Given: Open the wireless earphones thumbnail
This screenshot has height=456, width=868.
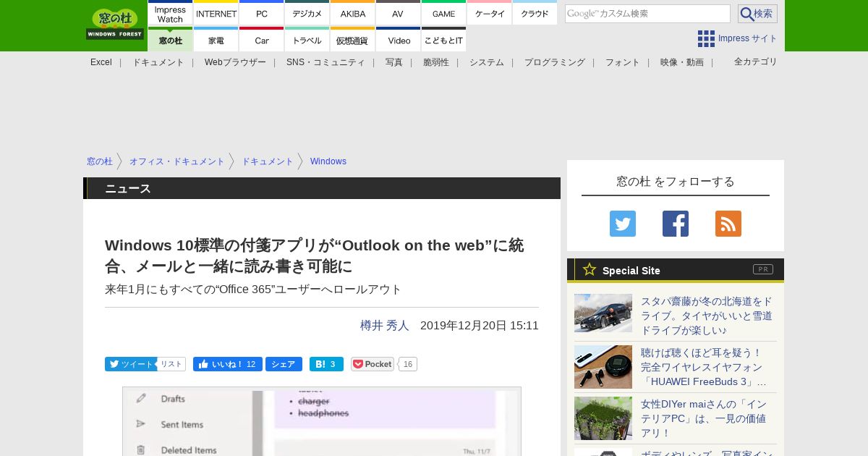Looking at the screenshot, I should pos(603,367).
